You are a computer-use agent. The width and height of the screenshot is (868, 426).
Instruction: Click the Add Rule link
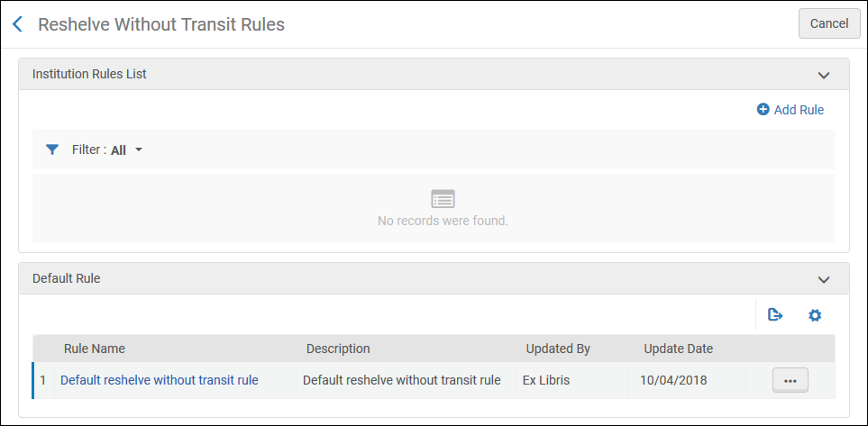(x=798, y=110)
